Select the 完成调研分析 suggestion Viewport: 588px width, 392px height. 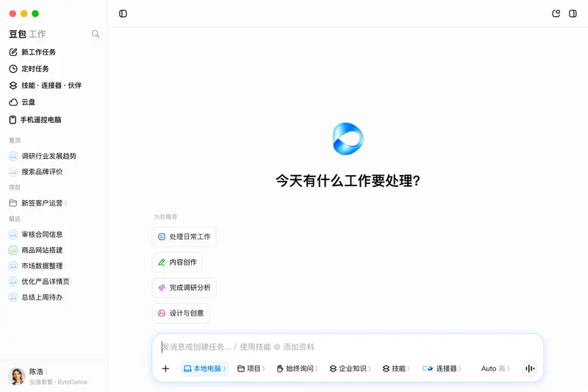pyautogui.click(x=184, y=288)
